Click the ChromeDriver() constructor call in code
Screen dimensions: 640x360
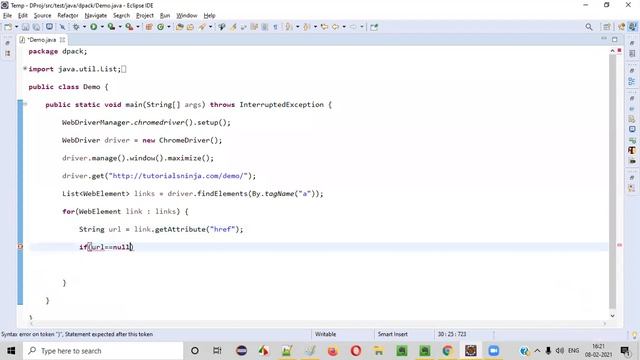[190, 140]
